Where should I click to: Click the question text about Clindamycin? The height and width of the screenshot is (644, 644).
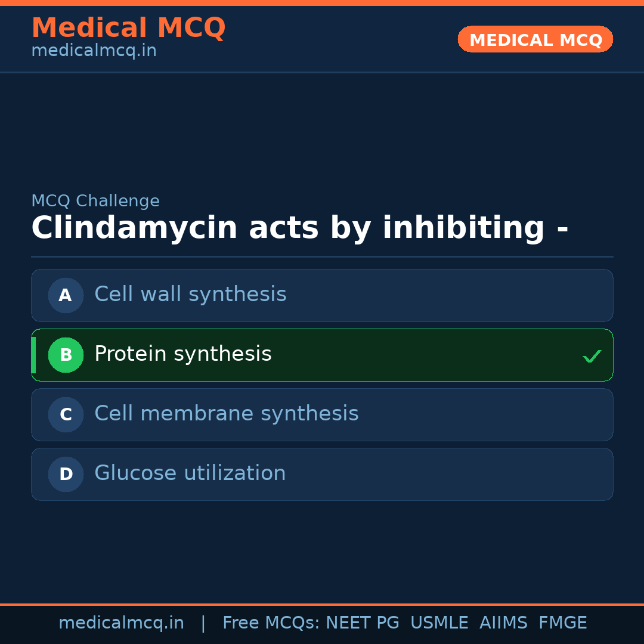tap(299, 228)
